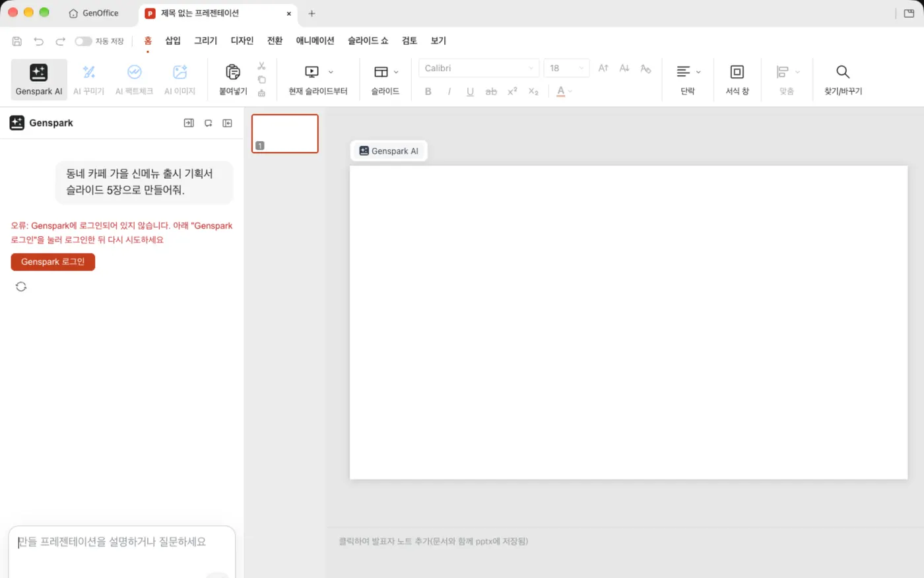Open the Calibri font family dropdown
This screenshot has height=578, width=924.
pyautogui.click(x=479, y=68)
